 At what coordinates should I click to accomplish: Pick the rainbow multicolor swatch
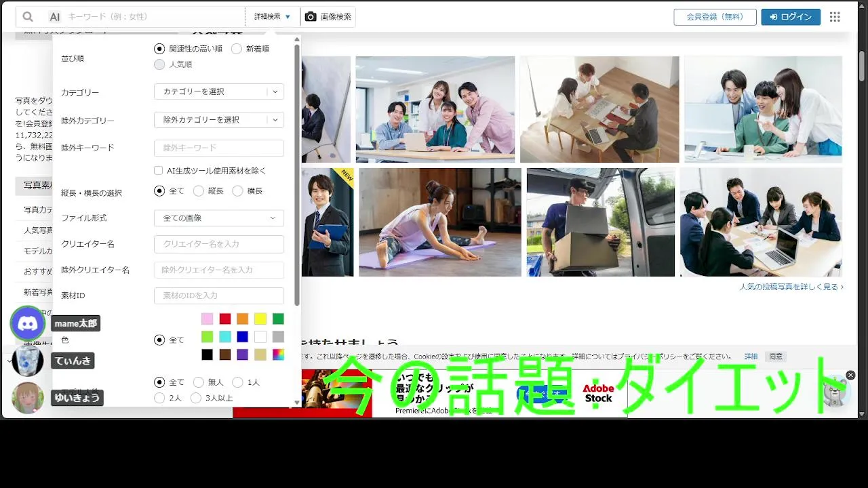click(x=278, y=354)
